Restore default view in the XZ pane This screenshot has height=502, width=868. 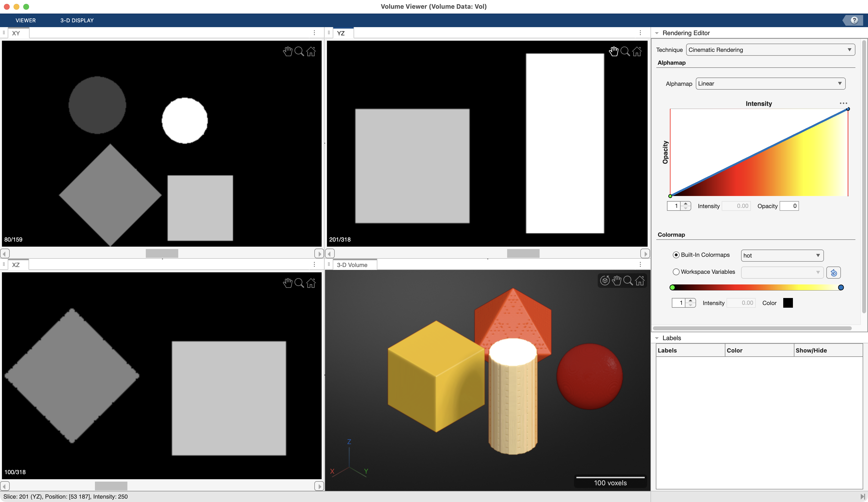[311, 283]
